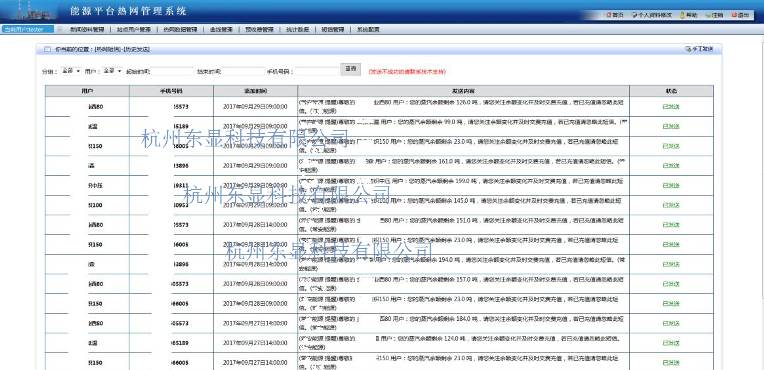Open the 监控管理 menu
The width and height of the screenshot is (764, 370).
click(221, 29)
